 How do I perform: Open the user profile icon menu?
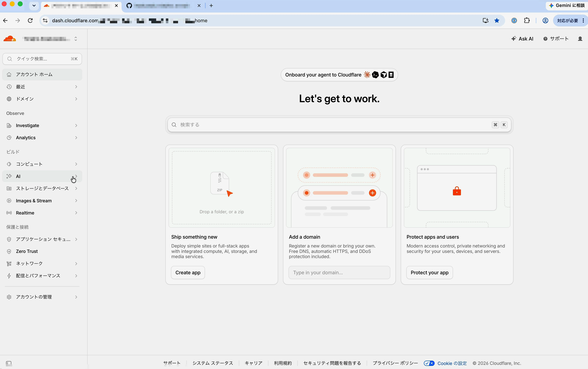coord(580,39)
